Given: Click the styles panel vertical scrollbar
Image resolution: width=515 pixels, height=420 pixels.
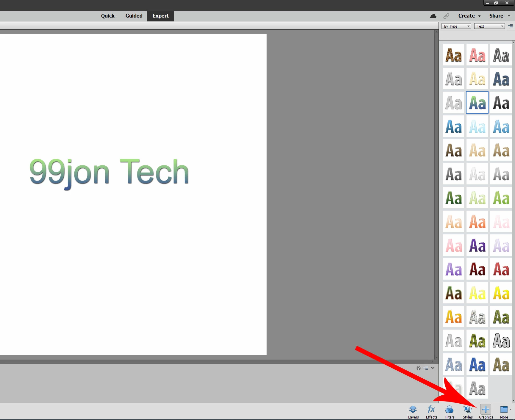Looking at the screenshot, I should coord(514,222).
